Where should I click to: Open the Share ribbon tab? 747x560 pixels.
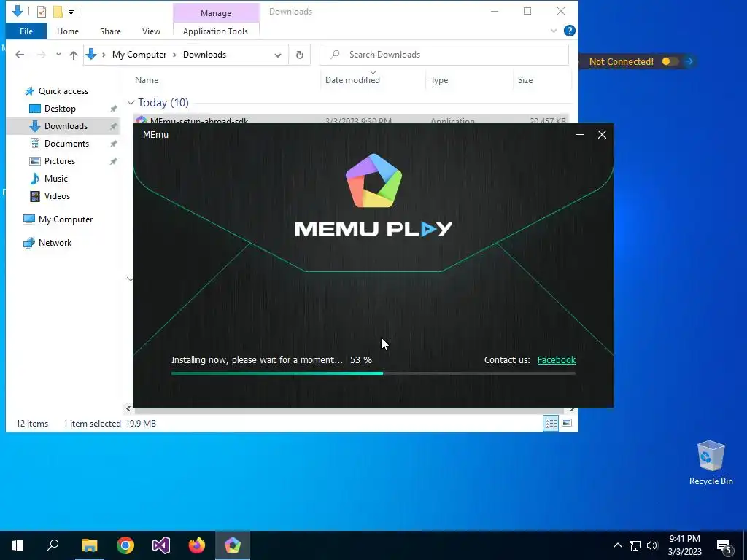(x=110, y=31)
